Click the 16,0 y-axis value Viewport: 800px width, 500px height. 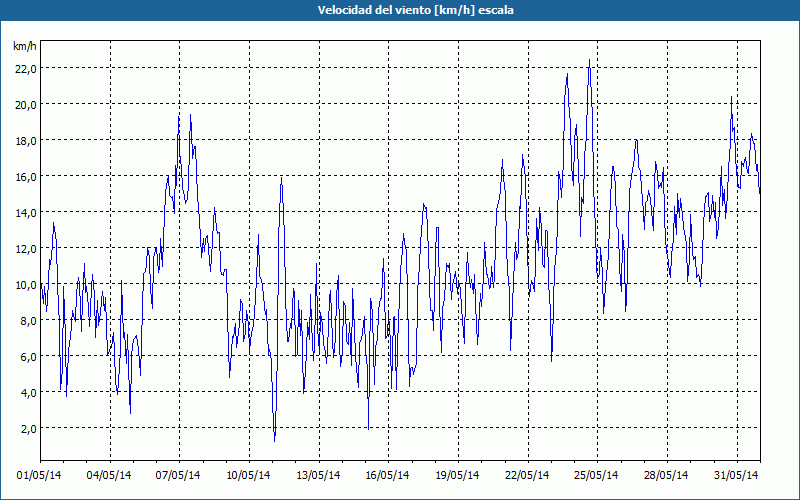[x=26, y=177]
